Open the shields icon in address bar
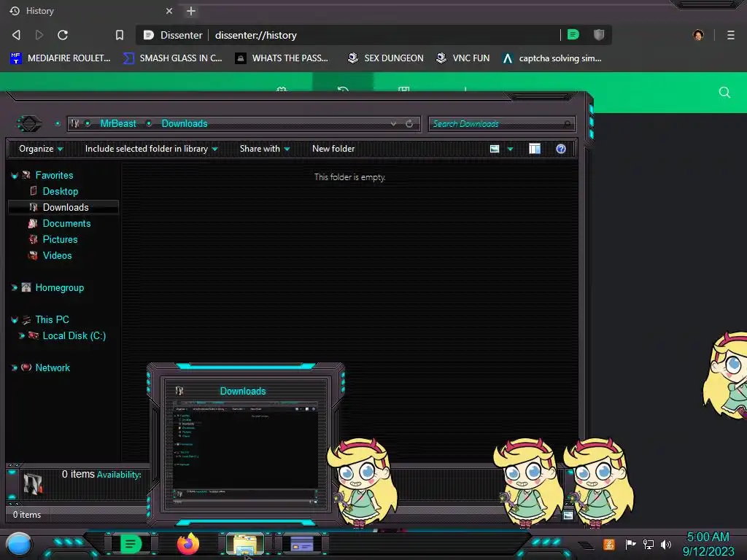Screen dimensions: 747x560 (x=599, y=34)
